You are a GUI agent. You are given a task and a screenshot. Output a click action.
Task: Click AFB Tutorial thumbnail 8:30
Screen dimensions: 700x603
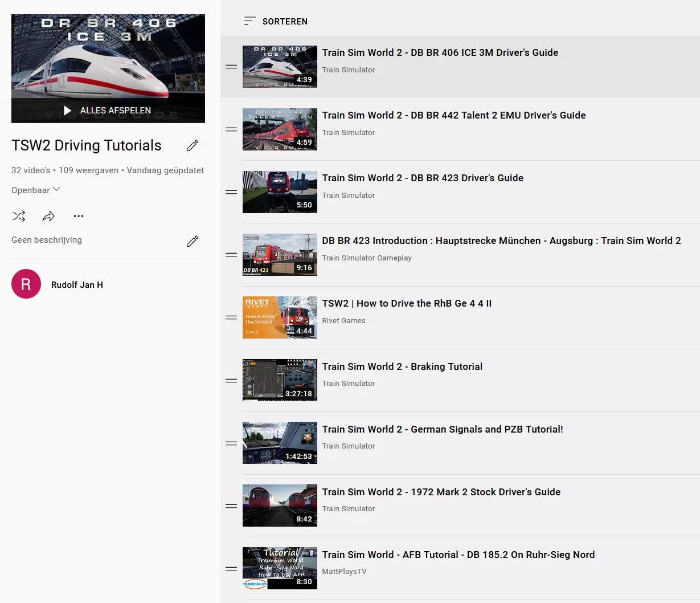[280, 568]
